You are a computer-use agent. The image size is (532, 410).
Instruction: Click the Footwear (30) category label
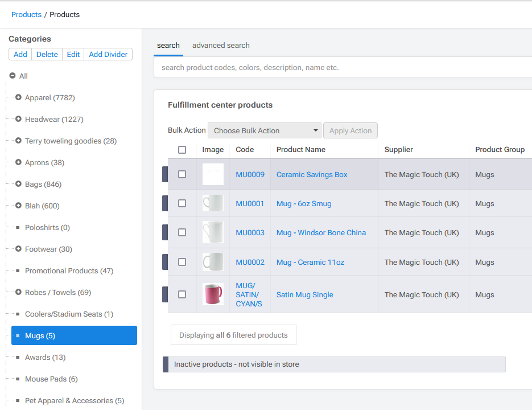tap(48, 249)
